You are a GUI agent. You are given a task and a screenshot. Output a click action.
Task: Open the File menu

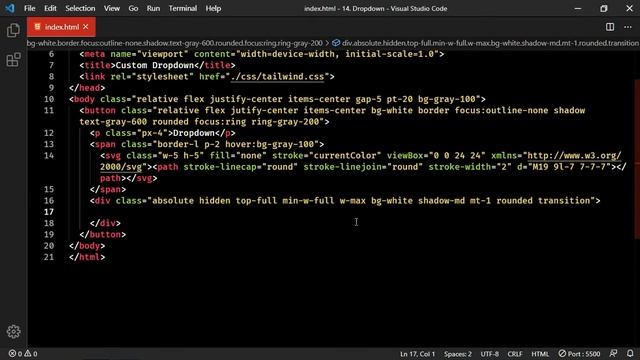coord(29,8)
